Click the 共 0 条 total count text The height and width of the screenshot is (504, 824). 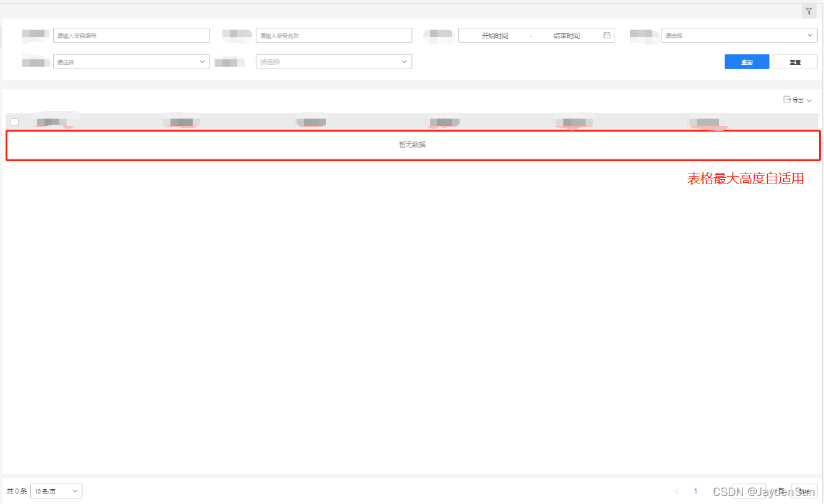coord(17,491)
